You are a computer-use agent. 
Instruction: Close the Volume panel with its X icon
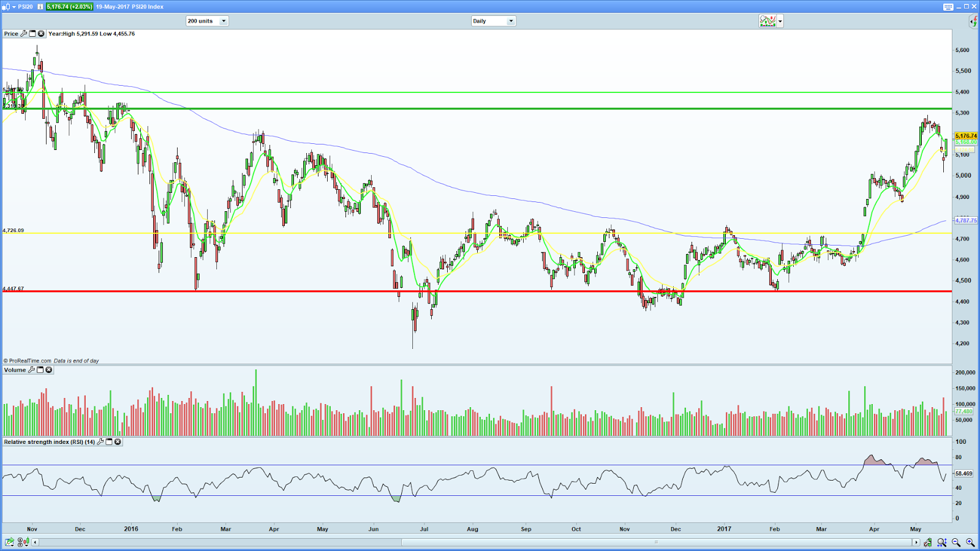[x=48, y=370]
